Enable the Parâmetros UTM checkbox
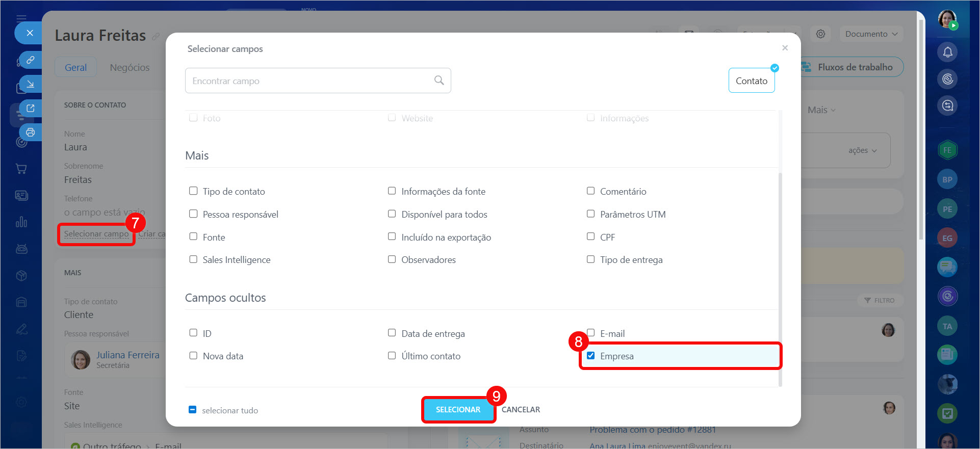Screen dimensions: 980x449 pyautogui.click(x=590, y=214)
